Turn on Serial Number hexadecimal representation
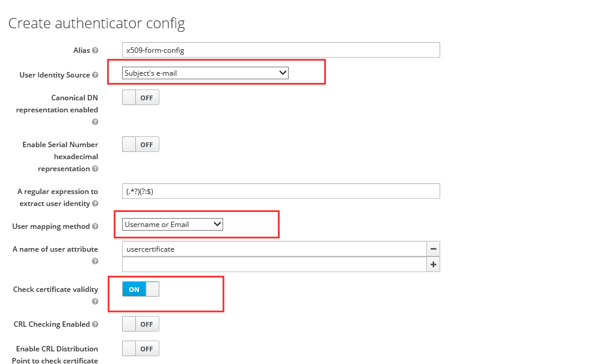Screen dimensions: 596x364 tap(140, 144)
